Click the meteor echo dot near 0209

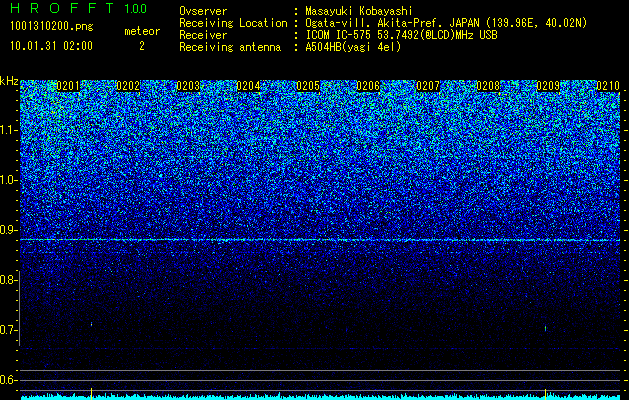point(546,329)
